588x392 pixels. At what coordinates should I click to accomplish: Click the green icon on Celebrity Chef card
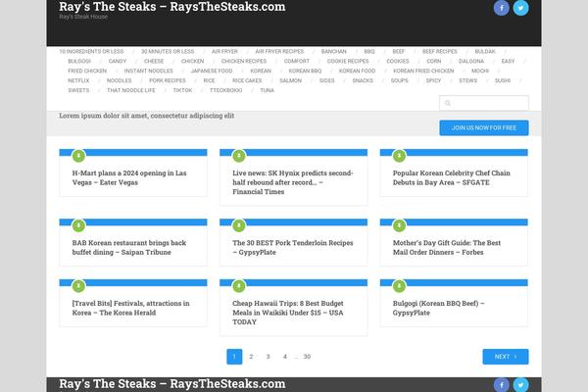tap(399, 156)
